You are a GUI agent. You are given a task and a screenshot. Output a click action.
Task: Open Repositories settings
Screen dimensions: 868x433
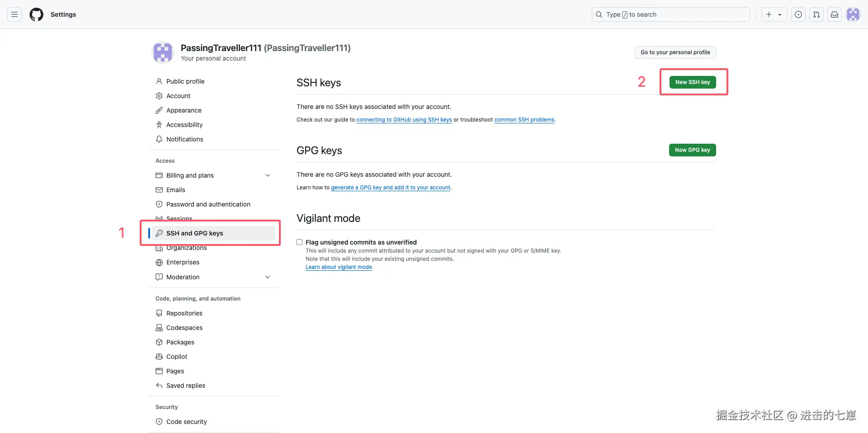pyautogui.click(x=184, y=313)
